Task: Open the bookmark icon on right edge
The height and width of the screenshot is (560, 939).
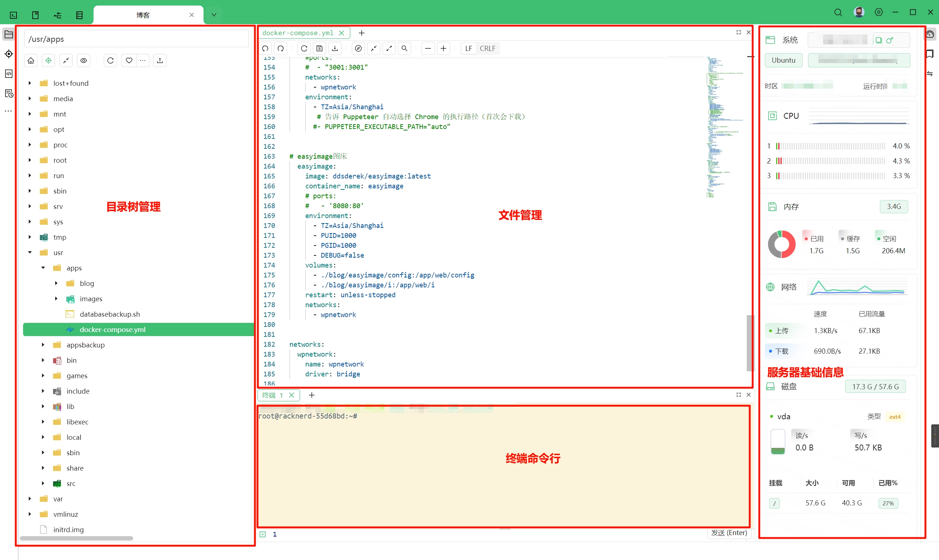Action: (930, 54)
